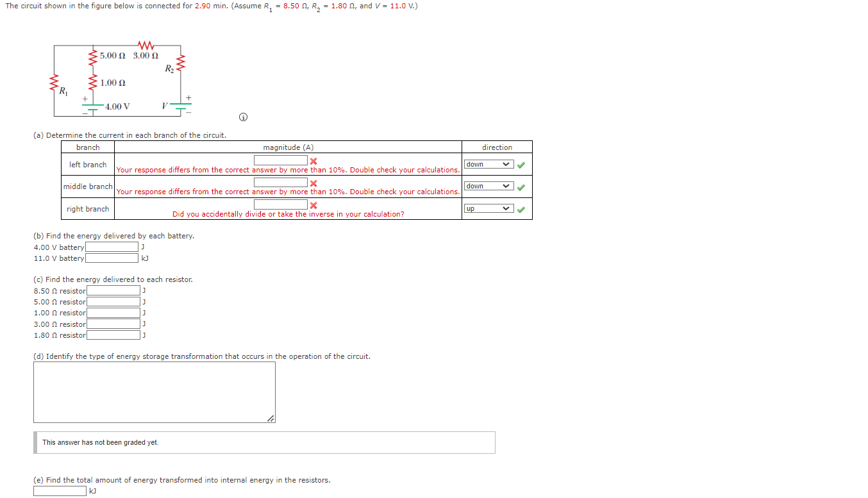Click the 8.50 Ω resistor energy field
Viewport: 868px width, 498px height.
point(113,290)
